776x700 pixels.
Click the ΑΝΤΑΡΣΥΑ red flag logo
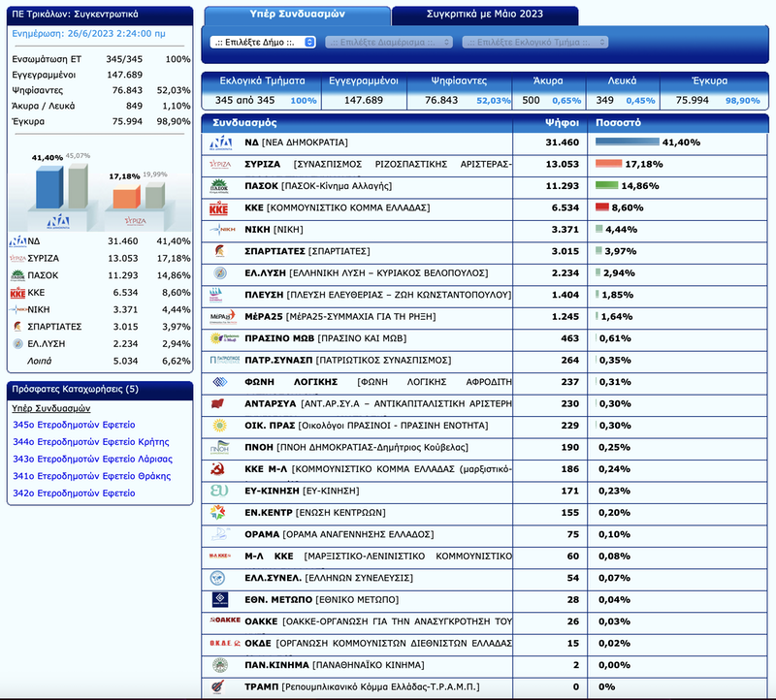pos(217,403)
